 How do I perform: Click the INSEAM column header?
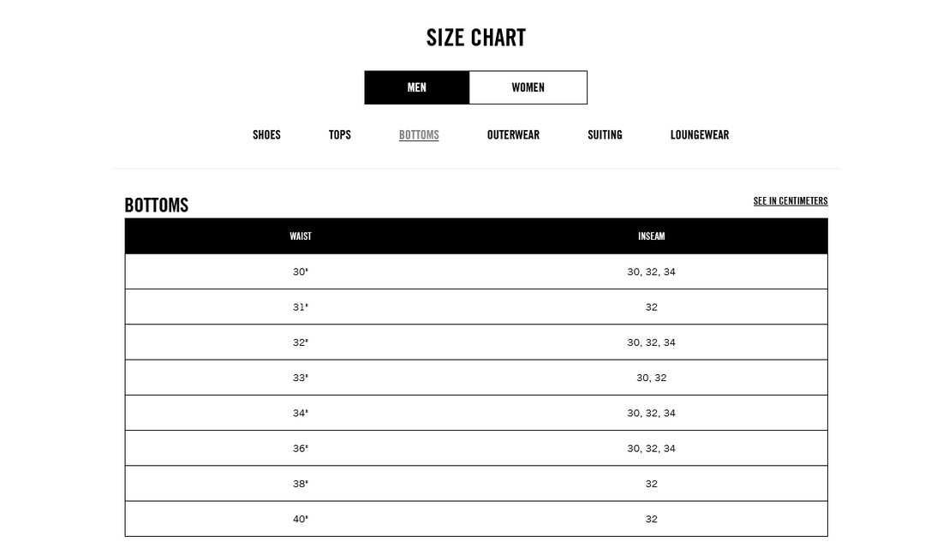(651, 236)
